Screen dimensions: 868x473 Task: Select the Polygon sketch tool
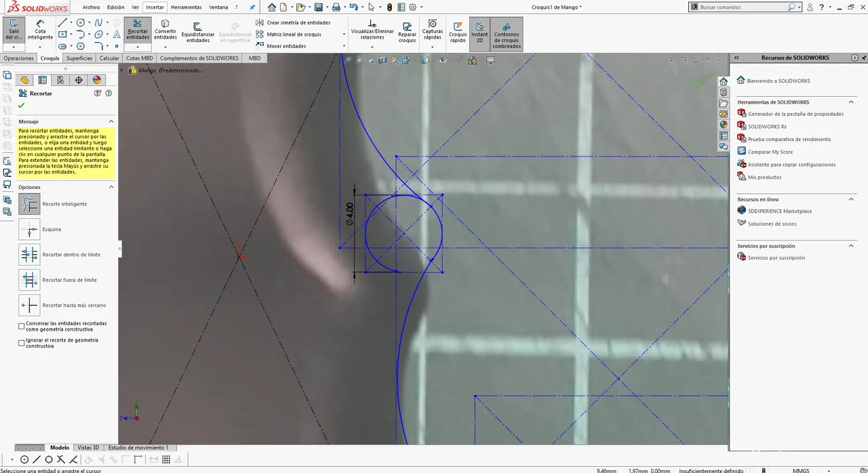point(81,46)
